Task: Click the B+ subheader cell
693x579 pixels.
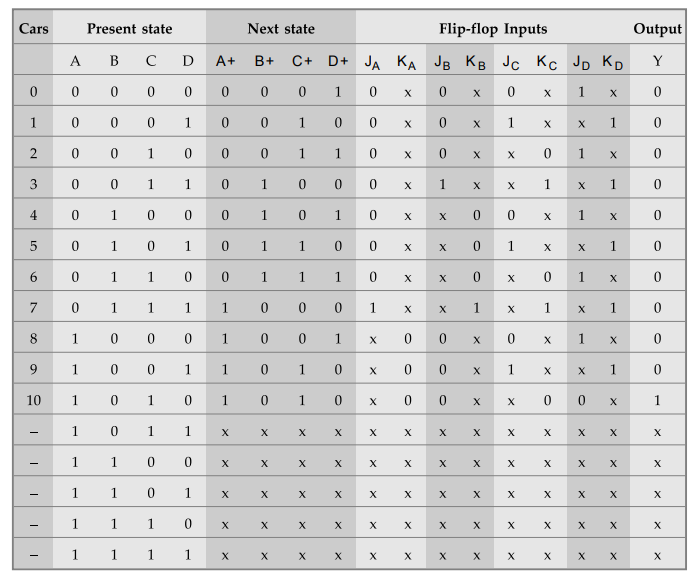Action: point(264,61)
